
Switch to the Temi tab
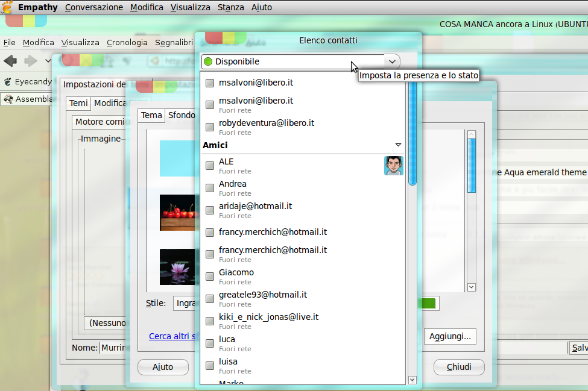[x=78, y=103]
